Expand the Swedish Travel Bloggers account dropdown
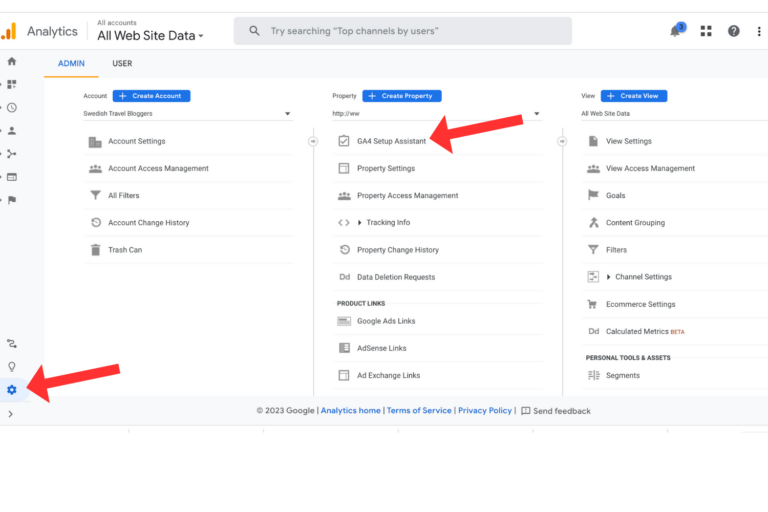Screen dimensions: 768x512 [x=188, y=114]
